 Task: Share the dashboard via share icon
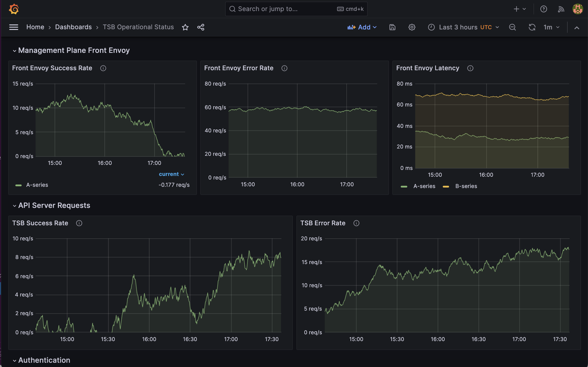201,27
